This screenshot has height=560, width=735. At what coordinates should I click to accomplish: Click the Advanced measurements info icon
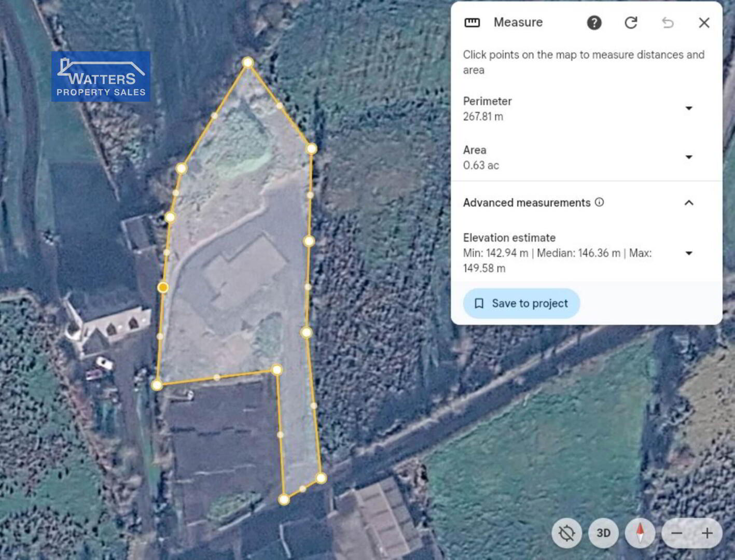pyautogui.click(x=599, y=202)
